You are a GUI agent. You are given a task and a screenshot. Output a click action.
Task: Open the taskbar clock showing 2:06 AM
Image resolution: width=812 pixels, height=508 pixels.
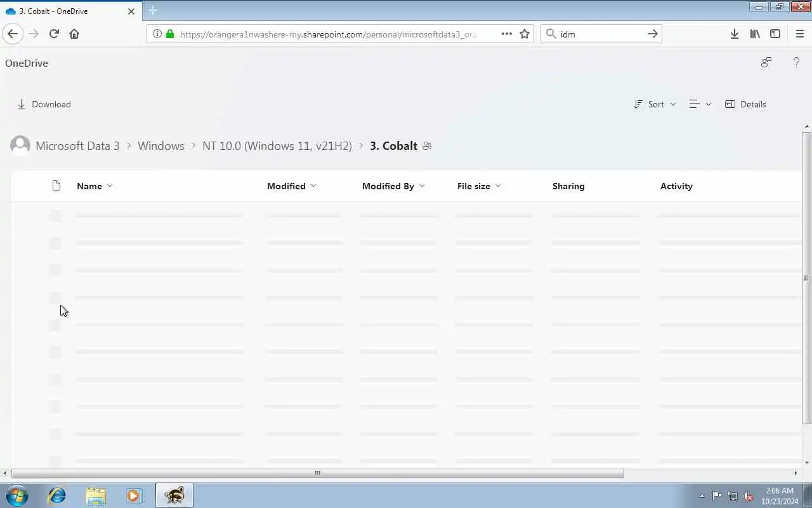coord(780,496)
